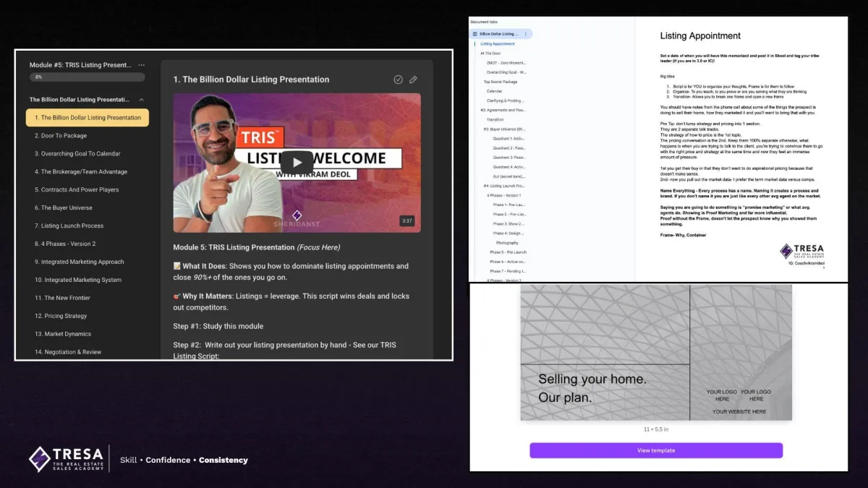Click the View template button

click(x=656, y=450)
